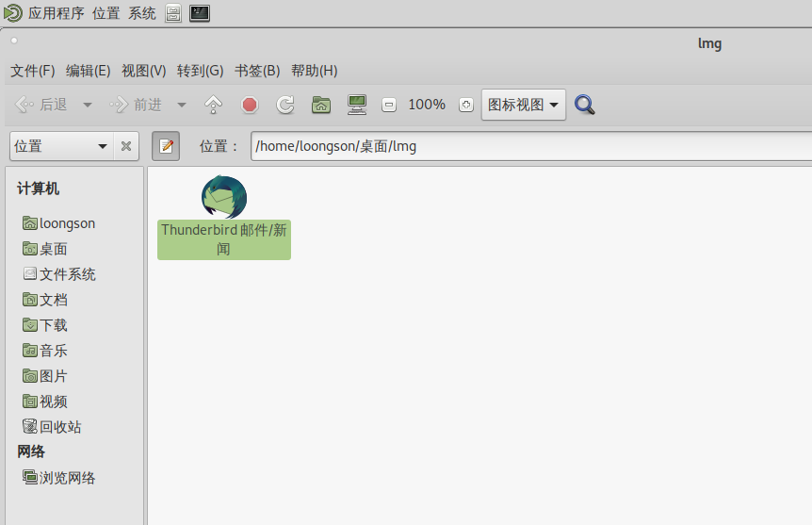Close the sidebar with the X button
Viewport: 812px width, 525px height.
tap(126, 146)
